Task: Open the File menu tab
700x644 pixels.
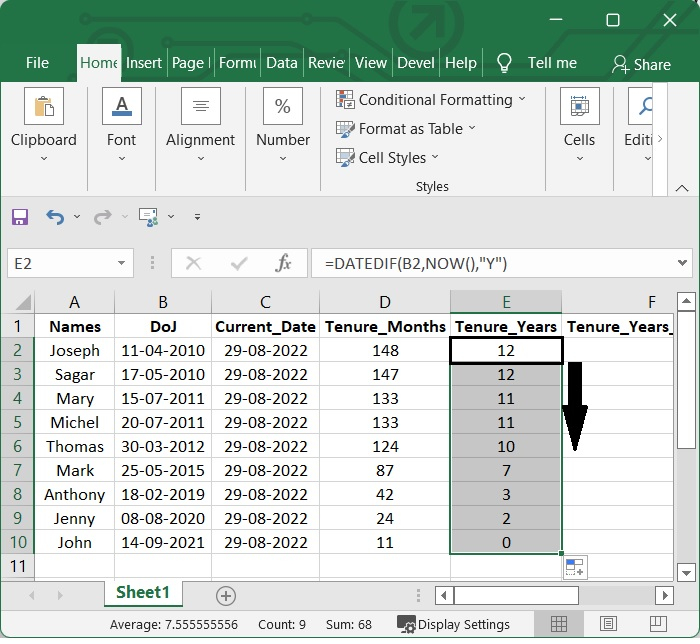Action: 37,62
